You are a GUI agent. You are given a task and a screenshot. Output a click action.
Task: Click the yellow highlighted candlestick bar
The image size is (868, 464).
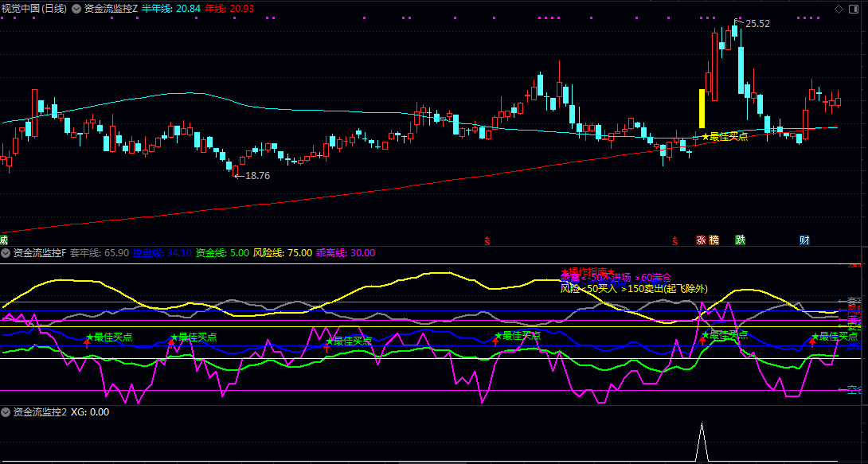click(x=702, y=108)
